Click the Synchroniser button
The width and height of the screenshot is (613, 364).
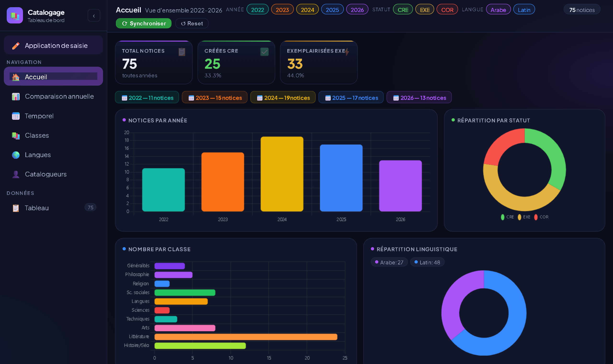pos(144,23)
